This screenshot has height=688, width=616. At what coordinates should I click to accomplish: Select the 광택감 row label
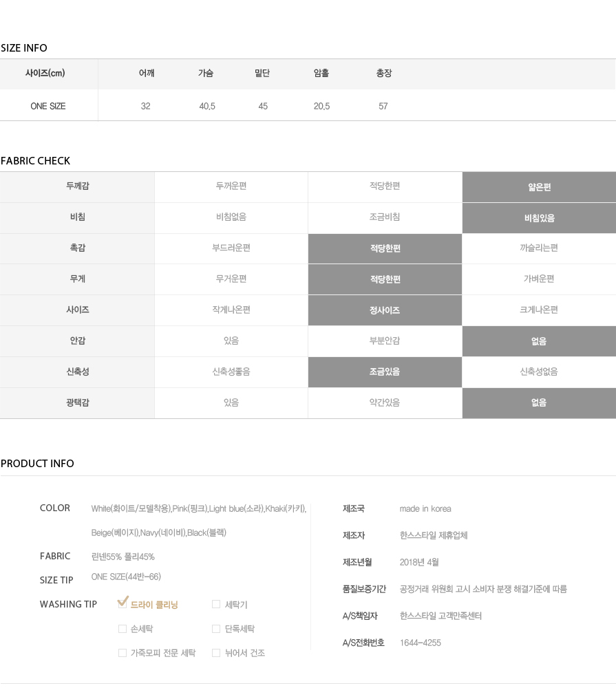[x=77, y=402]
